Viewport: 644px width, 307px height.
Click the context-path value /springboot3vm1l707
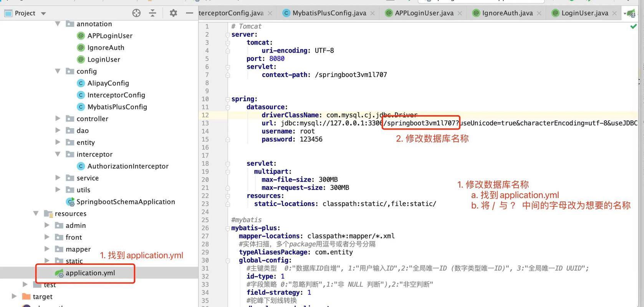point(351,75)
